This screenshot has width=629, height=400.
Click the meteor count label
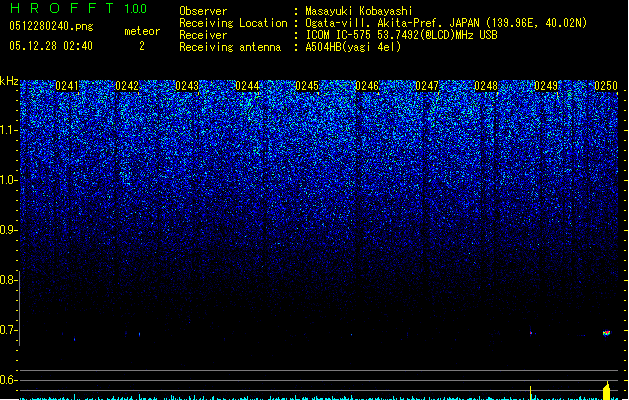(142, 31)
